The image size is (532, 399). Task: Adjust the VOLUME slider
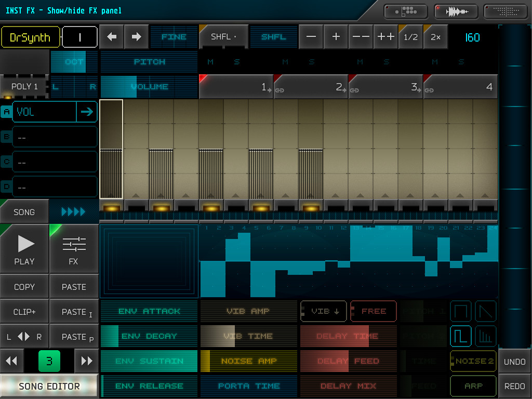tap(149, 87)
